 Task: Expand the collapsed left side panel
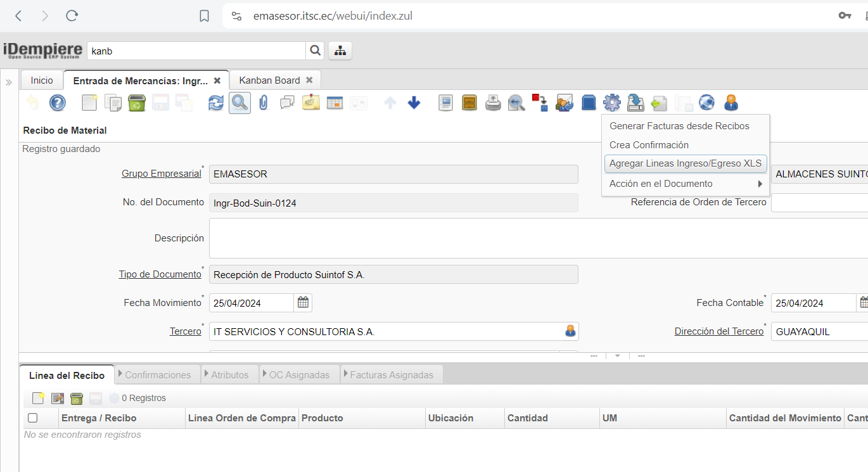9,82
